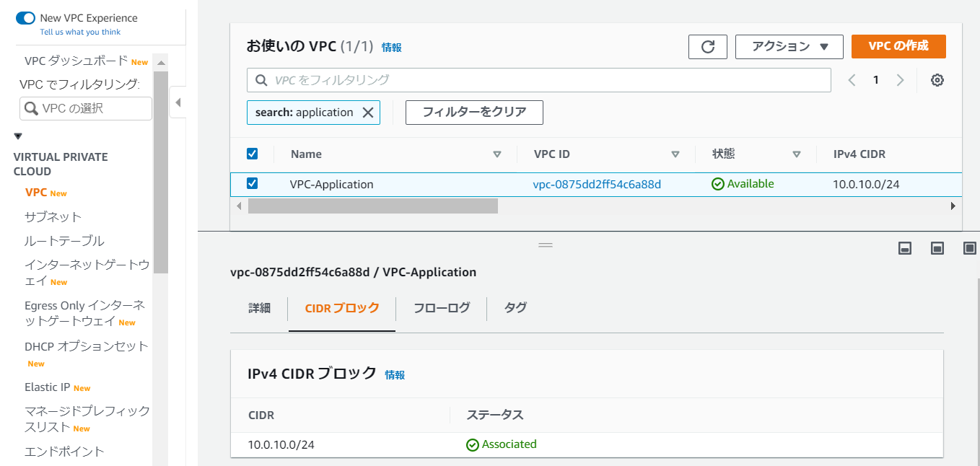Viewport: 980px width, 466px height.
Task: Expand the details pane to full size
Action: (x=969, y=248)
